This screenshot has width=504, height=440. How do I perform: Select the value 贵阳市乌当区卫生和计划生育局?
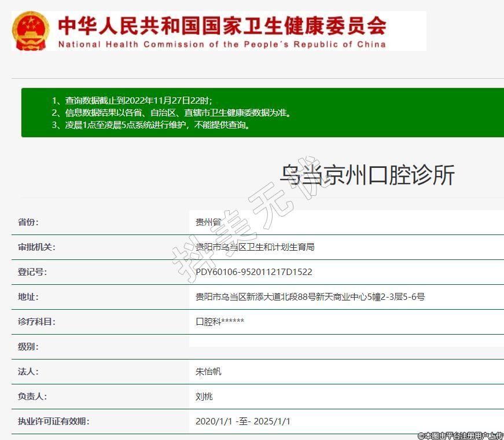(x=255, y=247)
